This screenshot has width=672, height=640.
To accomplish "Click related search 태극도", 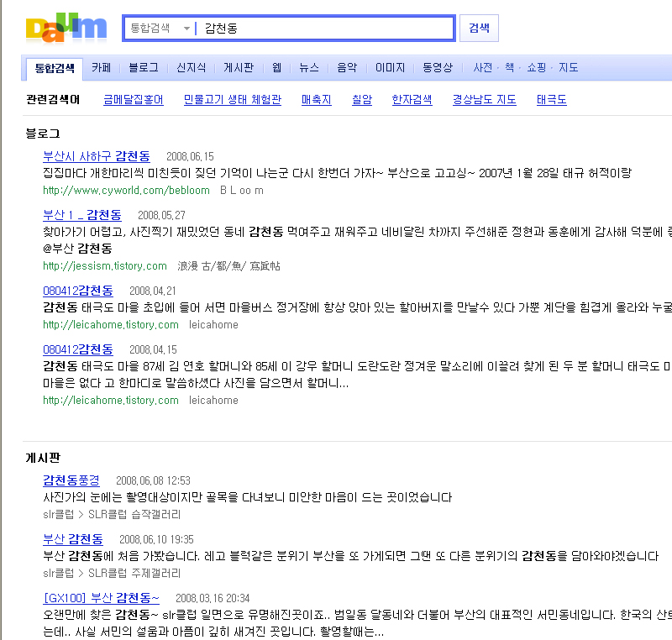I will pyautogui.click(x=552, y=100).
